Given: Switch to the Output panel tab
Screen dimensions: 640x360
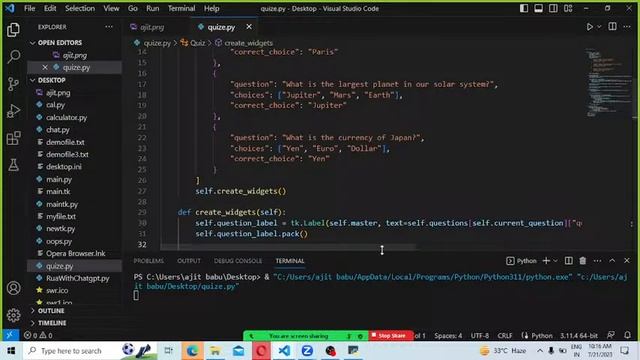Looking at the screenshot, I should [189, 261].
